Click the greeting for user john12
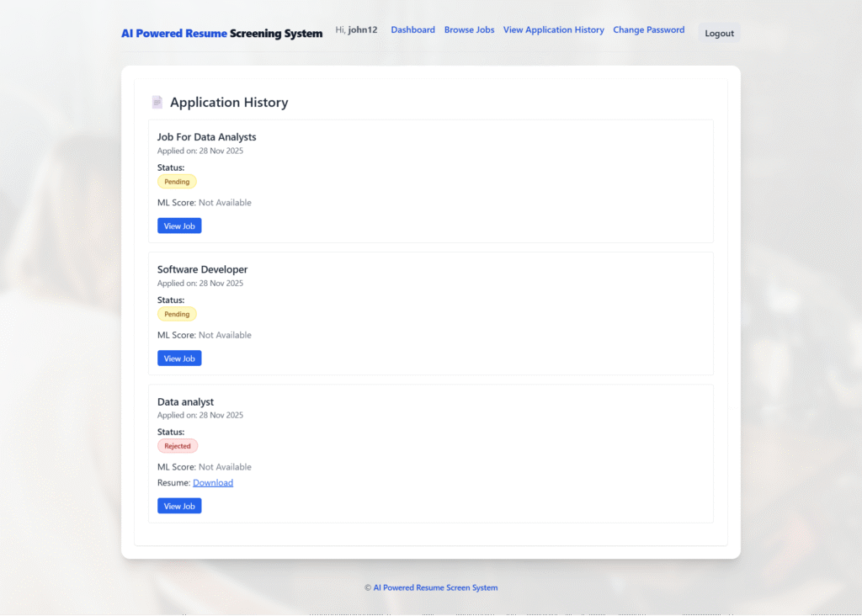 (x=356, y=29)
